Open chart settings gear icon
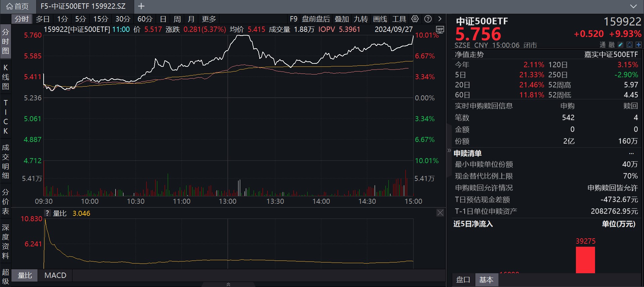The image size is (644, 287). pyautogui.click(x=415, y=19)
